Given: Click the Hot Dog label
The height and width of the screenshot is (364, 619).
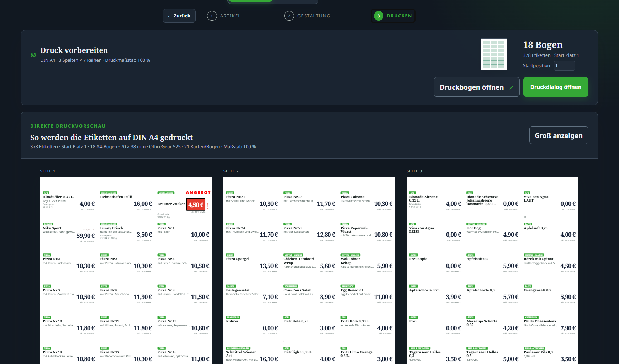Looking at the screenshot, I should pos(473,228).
